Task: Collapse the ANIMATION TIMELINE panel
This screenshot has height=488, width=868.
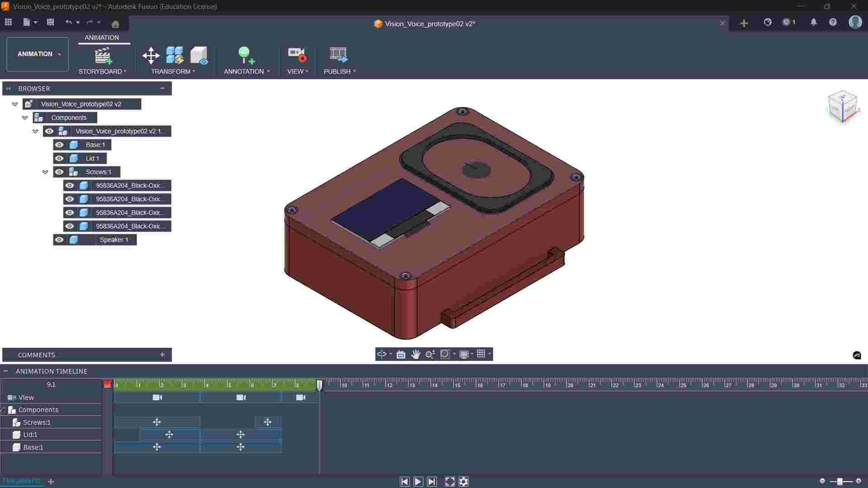Action: click(6, 371)
